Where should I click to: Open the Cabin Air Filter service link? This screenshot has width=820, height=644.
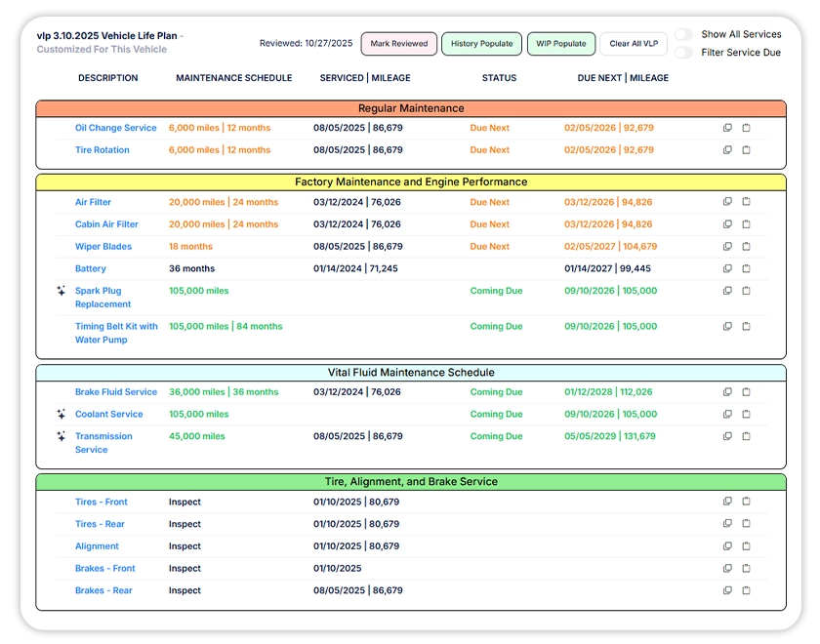click(106, 224)
